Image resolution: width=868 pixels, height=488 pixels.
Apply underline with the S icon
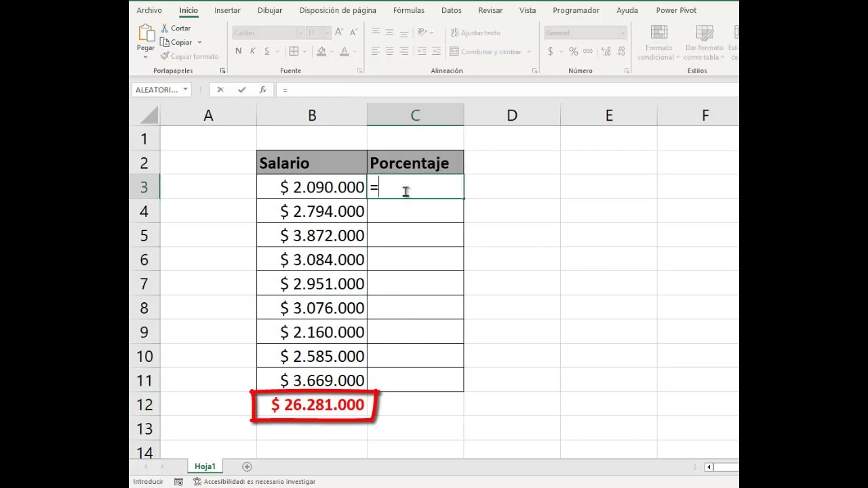(266, 51)
